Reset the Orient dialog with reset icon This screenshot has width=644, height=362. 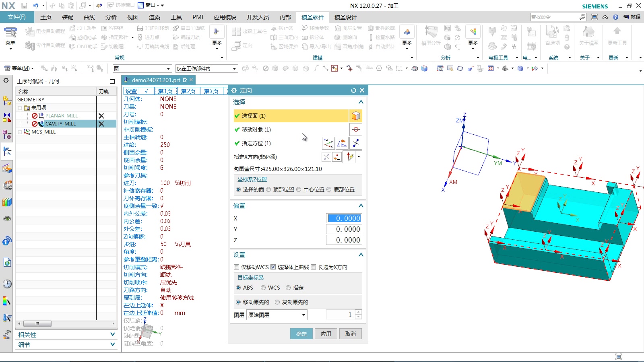[x=353, y=90]
